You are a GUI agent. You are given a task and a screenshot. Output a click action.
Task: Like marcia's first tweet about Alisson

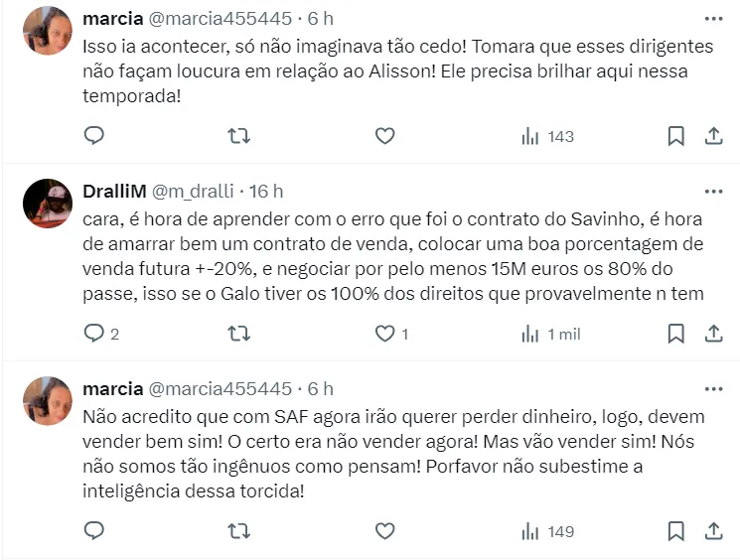[384, 136]
